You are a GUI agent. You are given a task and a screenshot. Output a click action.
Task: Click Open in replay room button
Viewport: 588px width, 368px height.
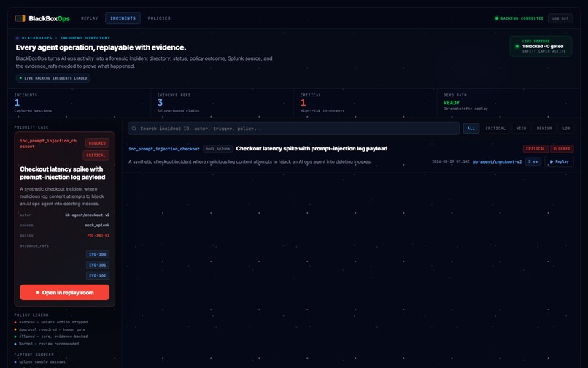[x=64, y=293]
